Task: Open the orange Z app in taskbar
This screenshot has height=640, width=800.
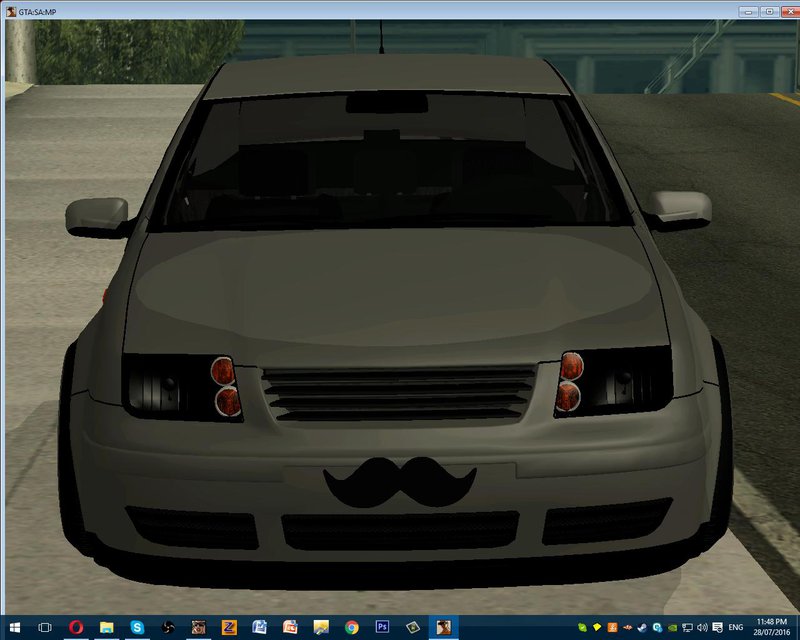Action: 229,627
